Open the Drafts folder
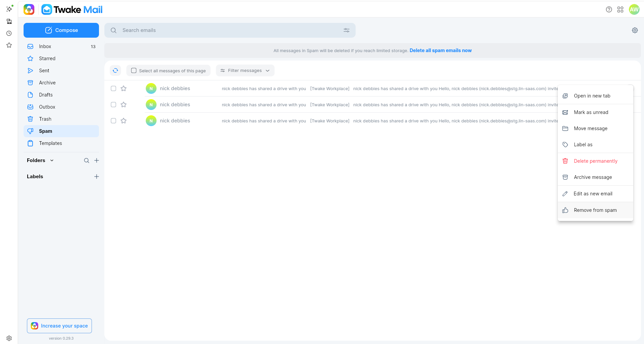 point(61,95)
